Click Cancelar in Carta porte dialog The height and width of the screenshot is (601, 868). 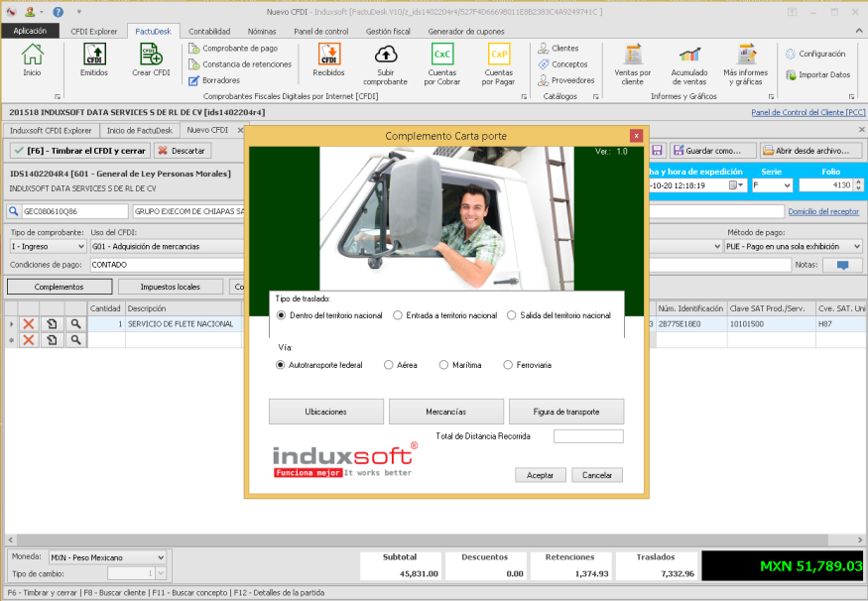coord(597,475)
